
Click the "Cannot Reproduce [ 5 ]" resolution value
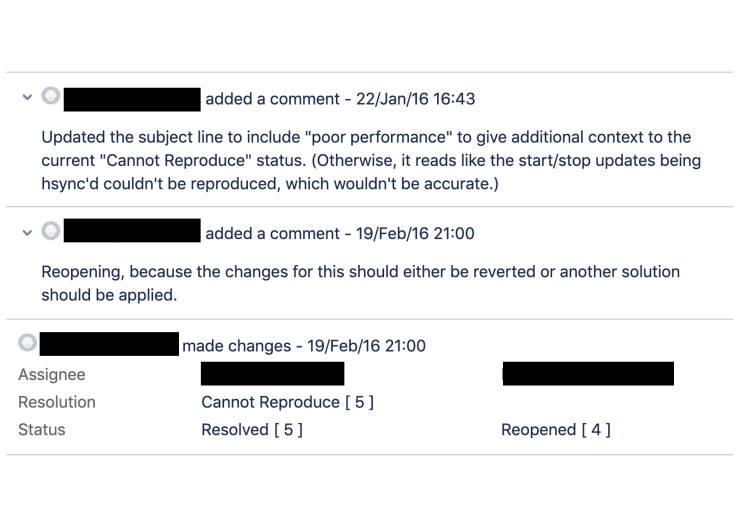[288, 402]
